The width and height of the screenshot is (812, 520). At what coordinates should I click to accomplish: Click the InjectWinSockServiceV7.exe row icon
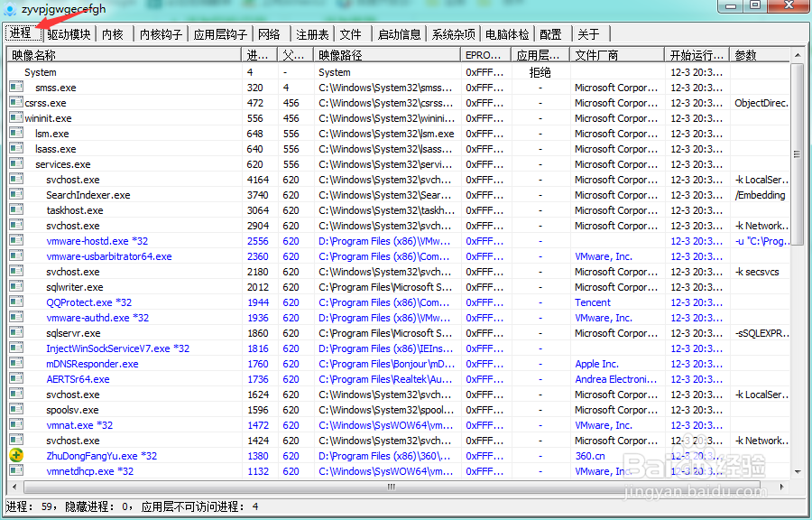coord(16,348)
